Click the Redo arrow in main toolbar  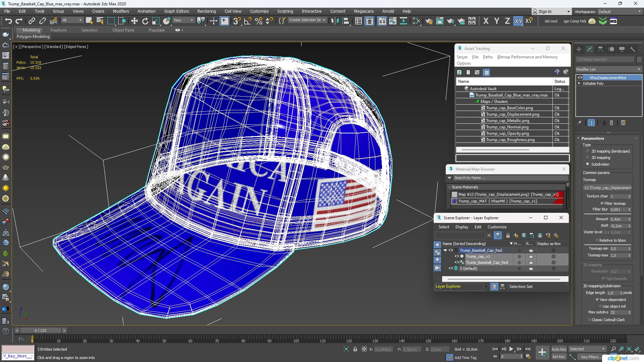[x=19, y=21]
